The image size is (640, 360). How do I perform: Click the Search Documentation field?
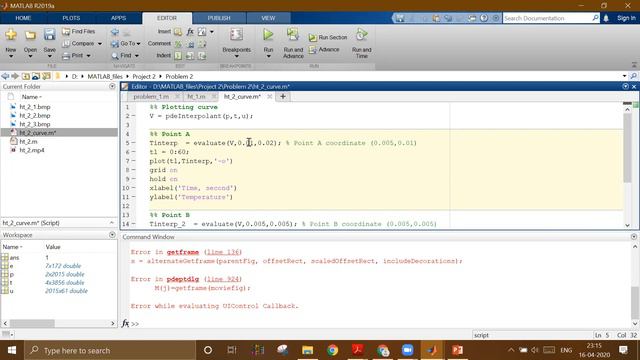coord(547,18)
